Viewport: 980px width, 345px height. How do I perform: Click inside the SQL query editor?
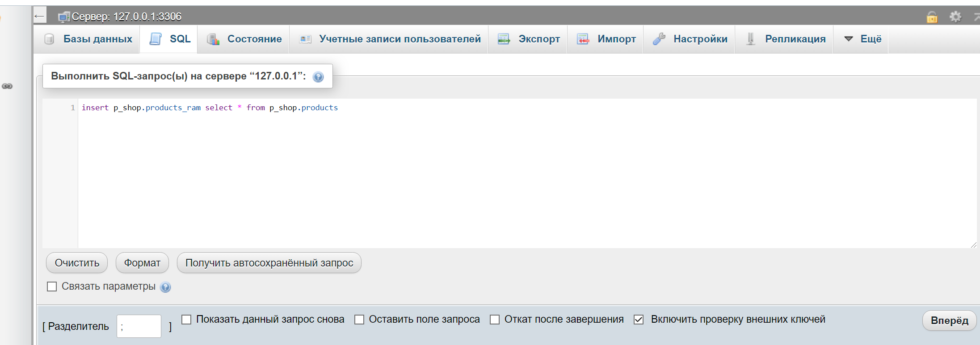pos(492,179)
